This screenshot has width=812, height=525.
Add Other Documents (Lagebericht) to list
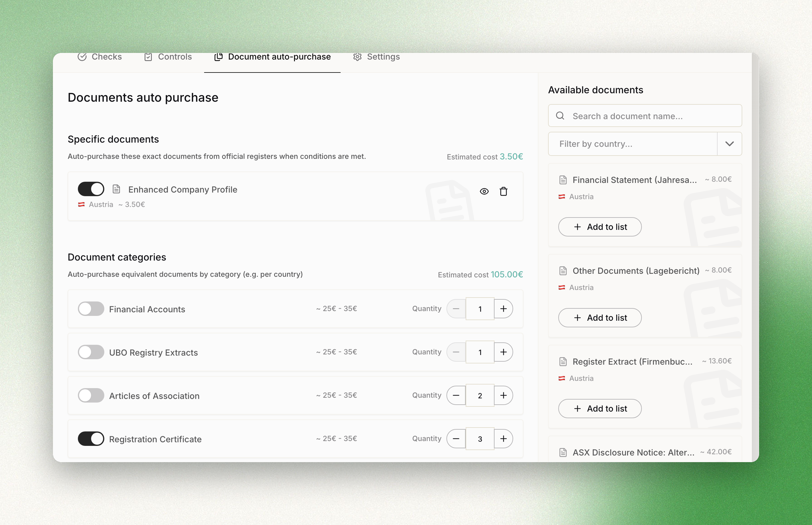tap(600, 318)
